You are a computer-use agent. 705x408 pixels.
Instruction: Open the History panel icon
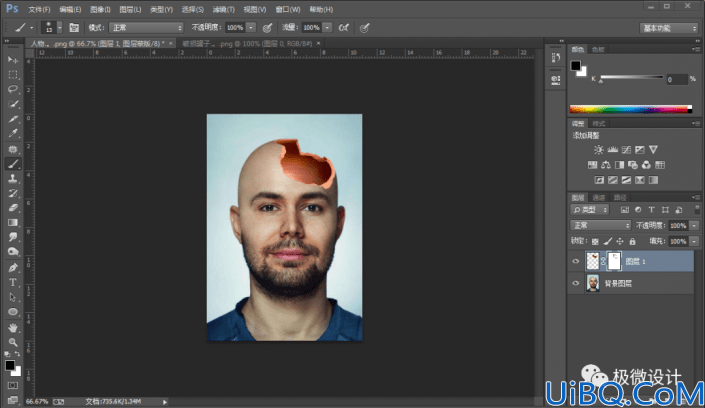pos(556,58)
